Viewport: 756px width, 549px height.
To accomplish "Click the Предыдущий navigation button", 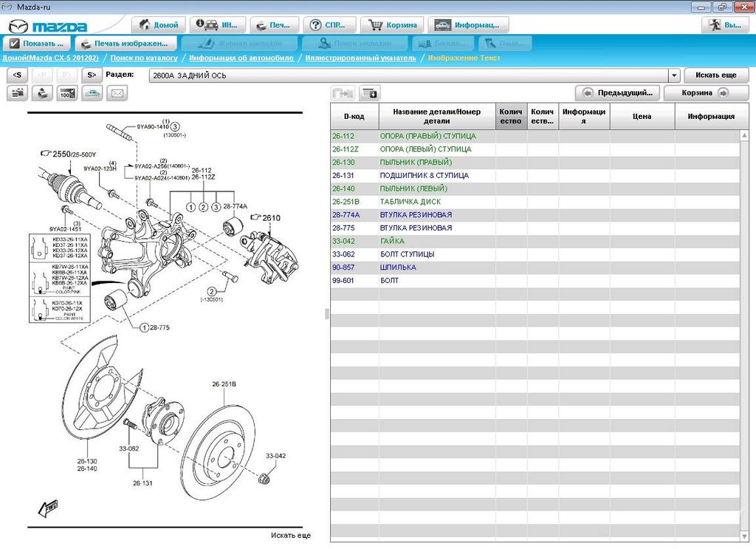I will (x=618, y=93).
